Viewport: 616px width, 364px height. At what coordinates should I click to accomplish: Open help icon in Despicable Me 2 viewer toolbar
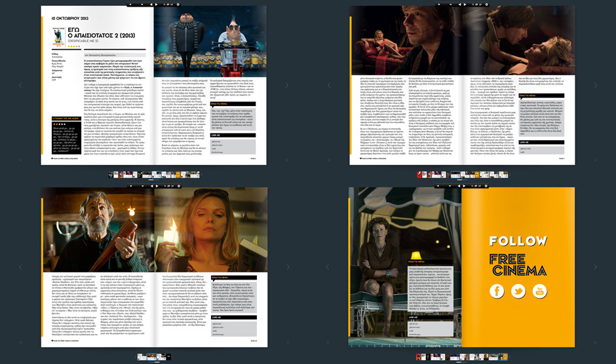[178, 5]
